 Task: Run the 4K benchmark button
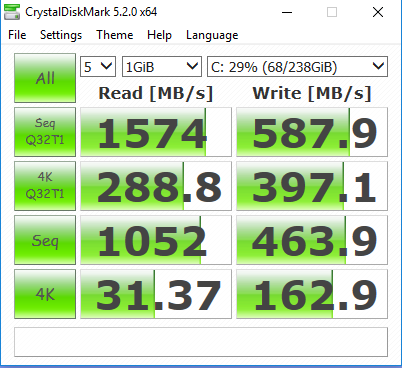point(45,294)
